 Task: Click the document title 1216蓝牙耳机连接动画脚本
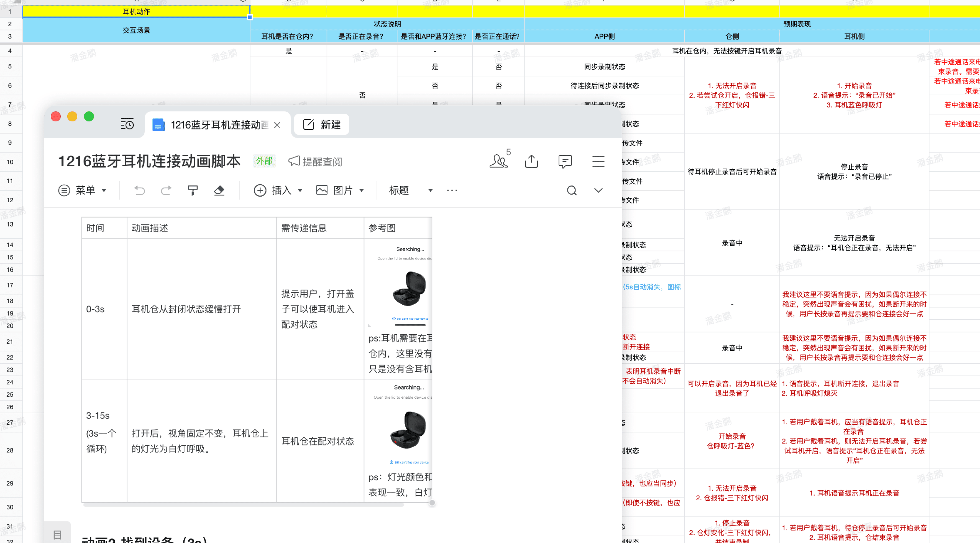(x=149, y=161)
